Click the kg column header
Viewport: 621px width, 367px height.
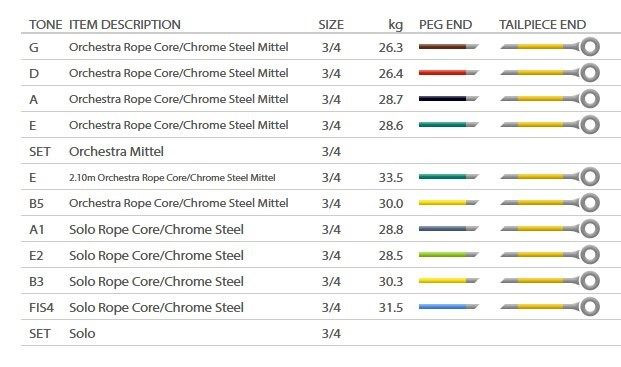tap(395, 25)
